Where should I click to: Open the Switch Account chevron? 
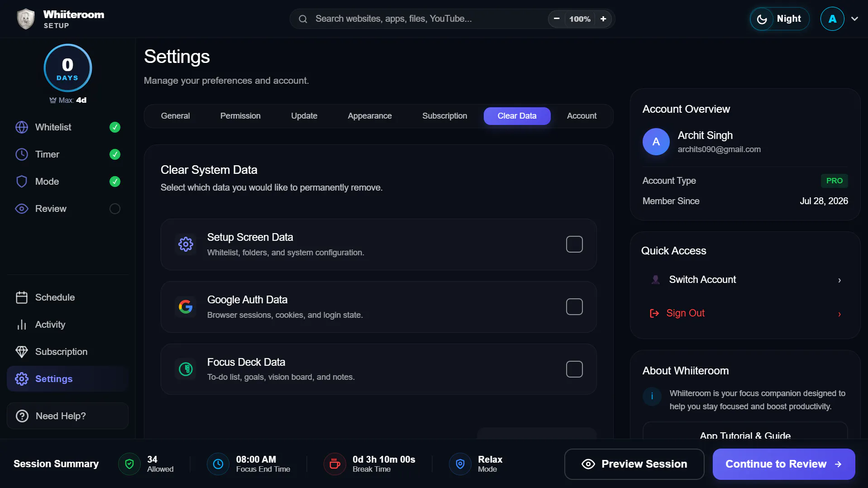pyautogui.click(x=839, y=280)
